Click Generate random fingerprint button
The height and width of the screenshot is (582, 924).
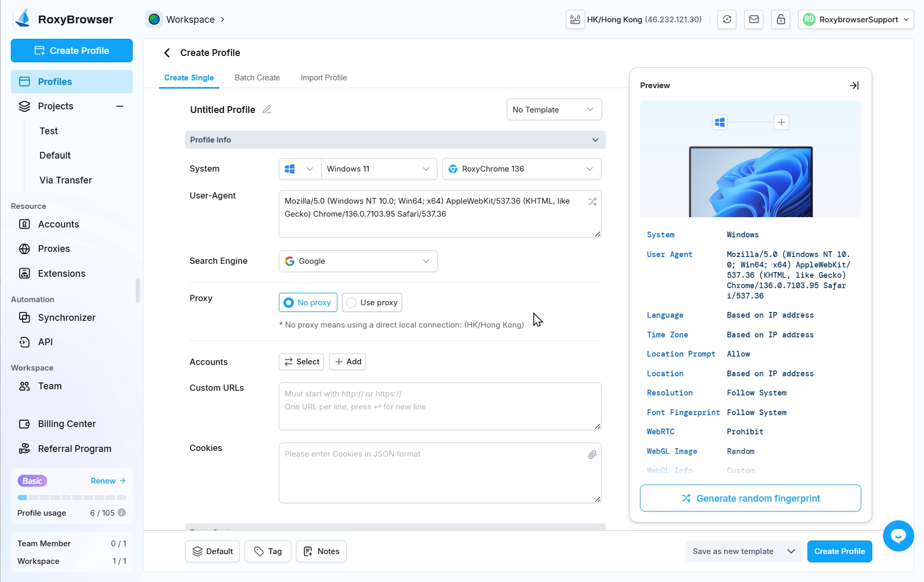[x=750, y=498]
